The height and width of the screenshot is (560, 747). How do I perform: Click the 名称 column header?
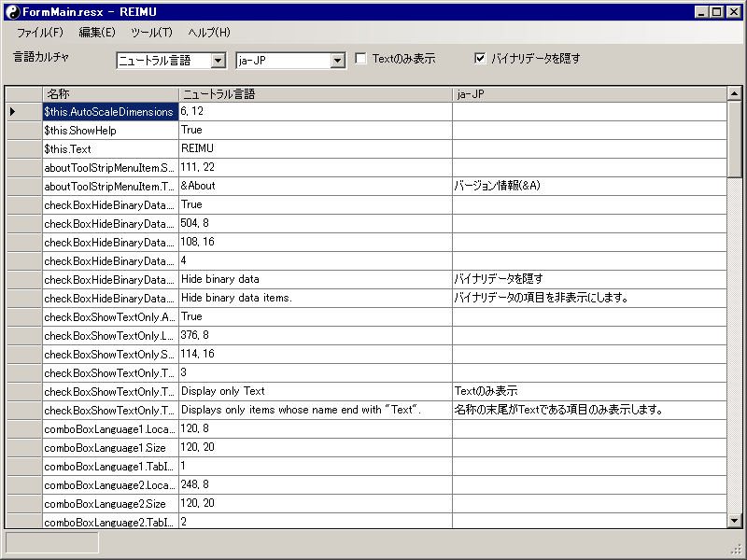(x=110, y=94)
